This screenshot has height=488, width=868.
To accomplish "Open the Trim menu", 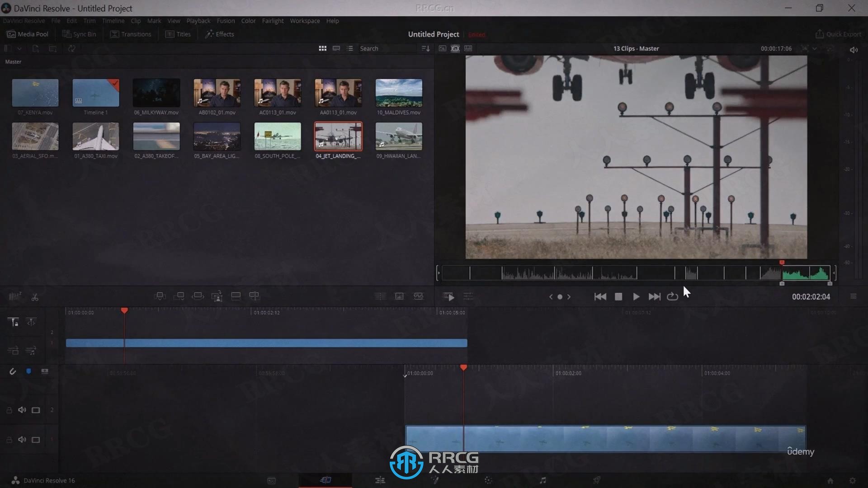I will click(x=89, y=21).
